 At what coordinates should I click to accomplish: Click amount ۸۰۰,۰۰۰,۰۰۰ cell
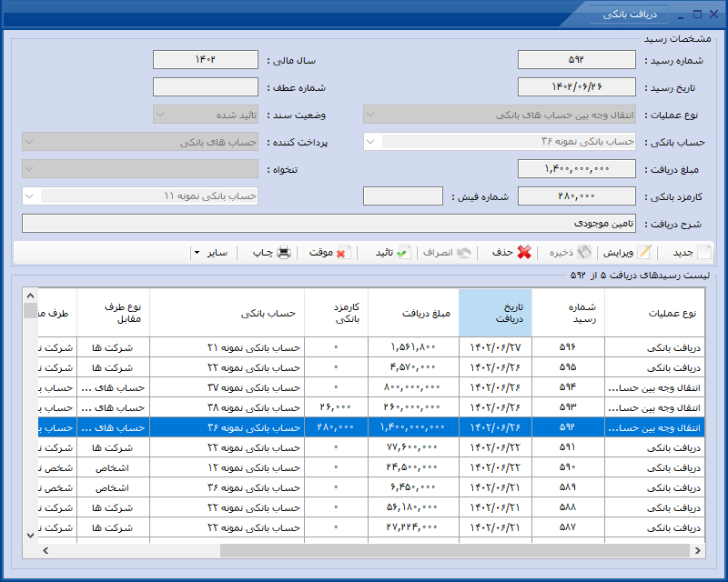tap(414, 387)
